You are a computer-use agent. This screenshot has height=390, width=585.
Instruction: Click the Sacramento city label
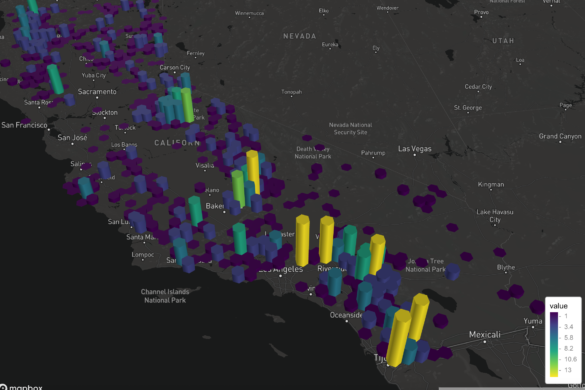coord(97,91)
